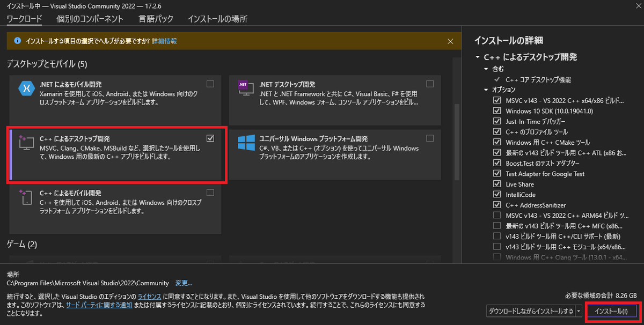Collapse the 含む section
The height and width of the screenshot is (325, 644).
[x=486, y=69]
